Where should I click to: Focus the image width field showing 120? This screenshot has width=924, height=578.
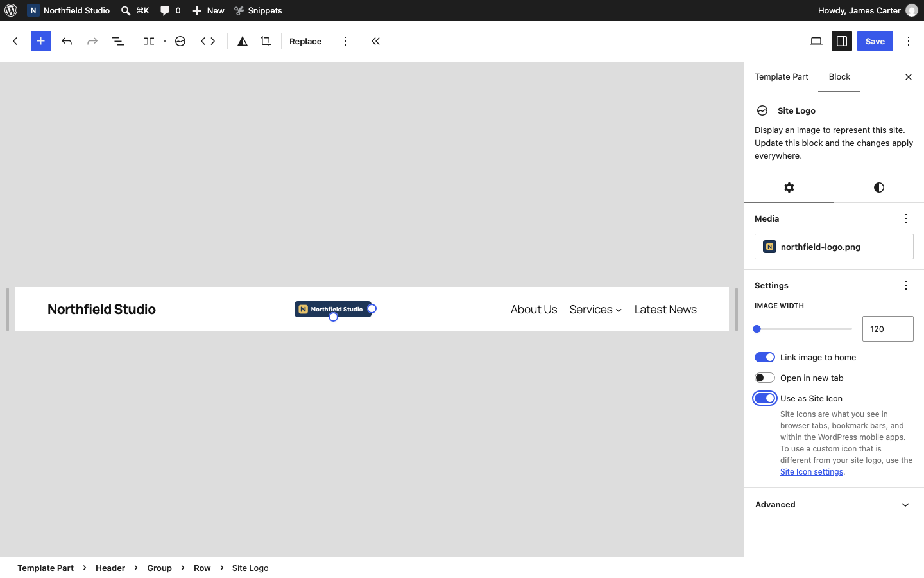888,329
